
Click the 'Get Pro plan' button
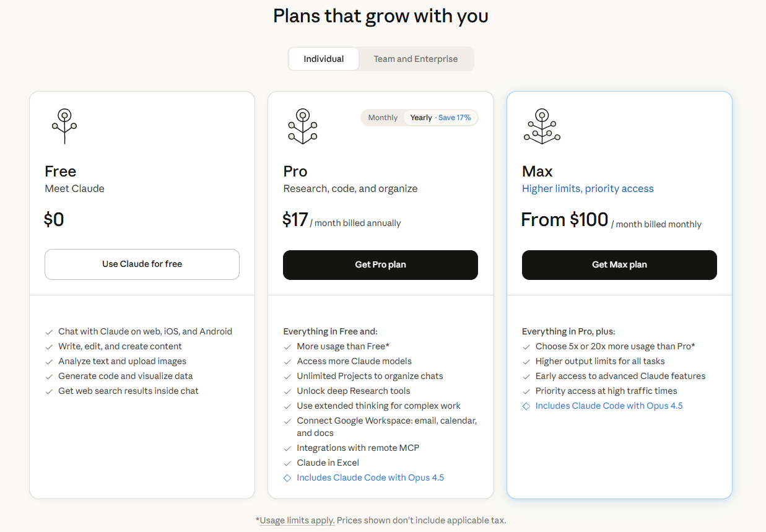pyautogui.click(x=380, y=264)
